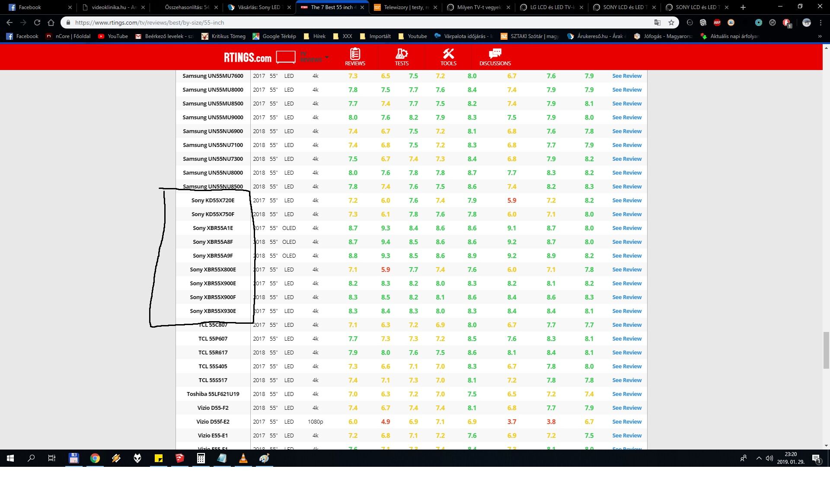Reload the page
This screenshot has width=830, height=504.
(37, 22)
